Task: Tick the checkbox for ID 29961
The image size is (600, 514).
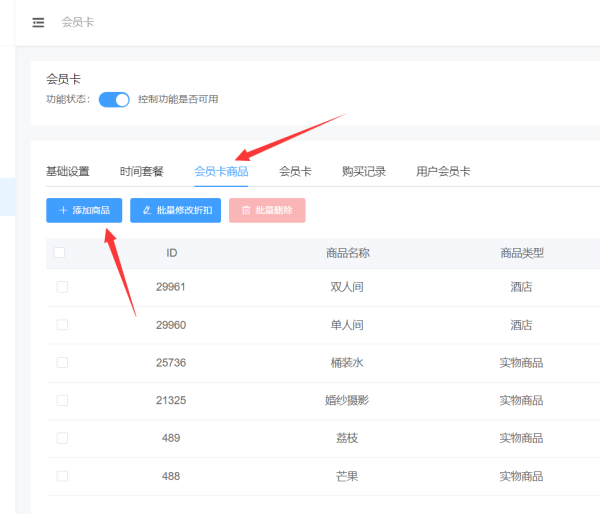Action: tap(62, 287)
